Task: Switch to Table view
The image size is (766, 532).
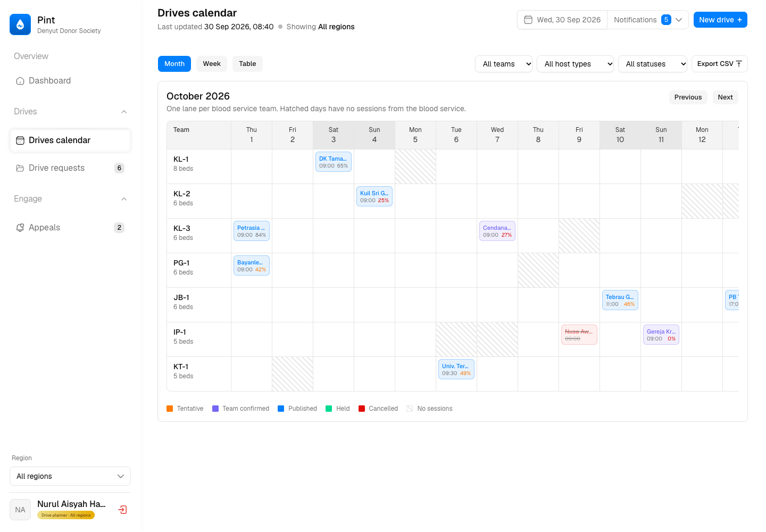Action: click(x=247, y=64)
